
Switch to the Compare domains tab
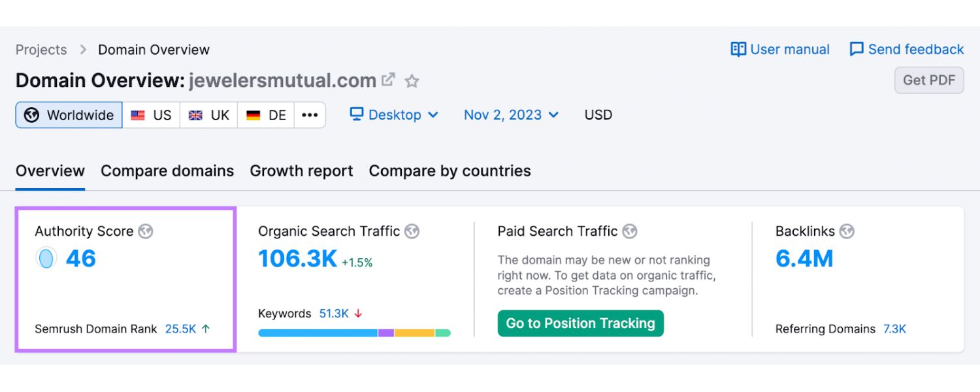(x=167, y=171)
